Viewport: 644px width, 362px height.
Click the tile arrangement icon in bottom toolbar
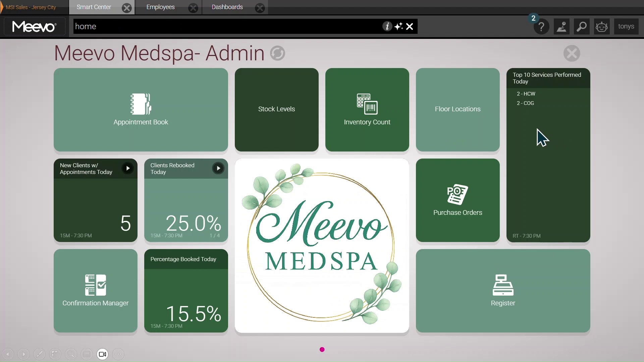click(x=55, y=354)
